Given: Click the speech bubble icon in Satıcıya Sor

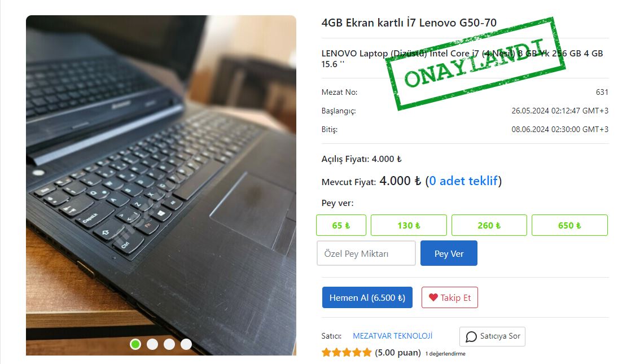Looking at the screenshot, I should (471, 336).
